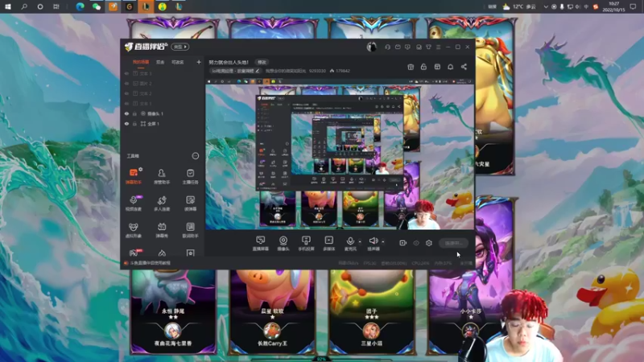Toggle visibility of 文本 1 source
Image resolution: width=644 pixels, height=362 pixels.
(126, 104)
